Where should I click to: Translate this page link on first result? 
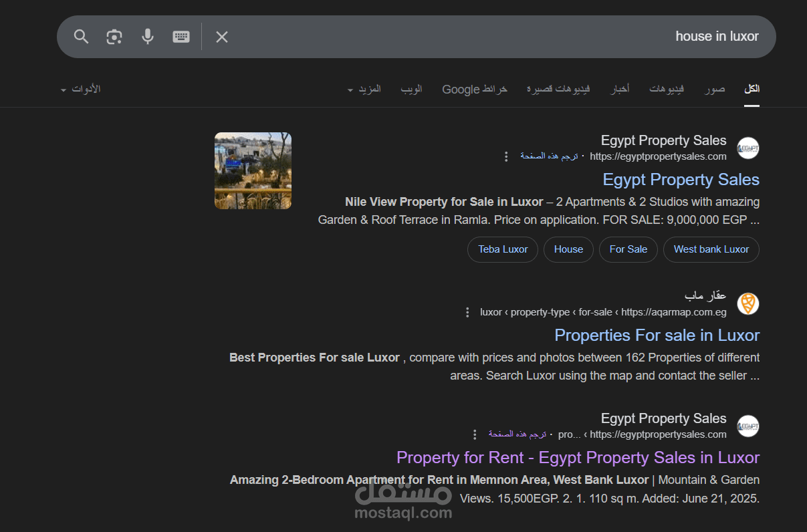coord(549,156)
